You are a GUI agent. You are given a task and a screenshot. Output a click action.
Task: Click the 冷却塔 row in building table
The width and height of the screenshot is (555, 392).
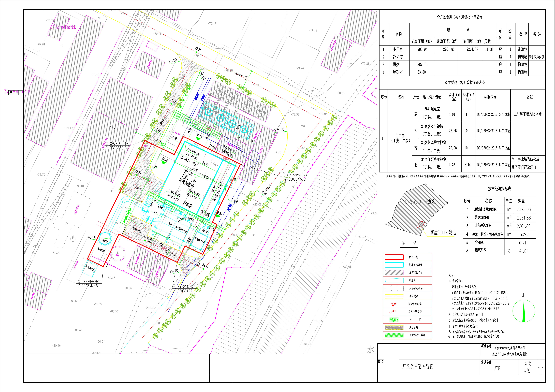pyautogui.click(x=398, y=57)
